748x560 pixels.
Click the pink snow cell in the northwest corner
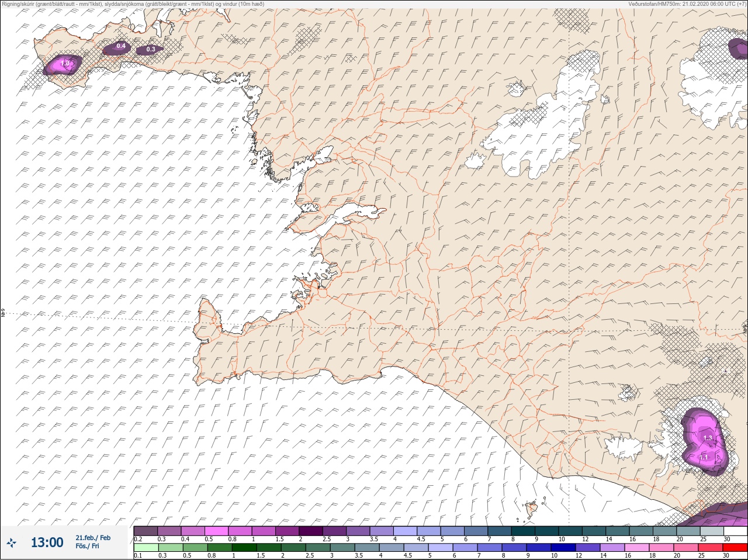63,64
